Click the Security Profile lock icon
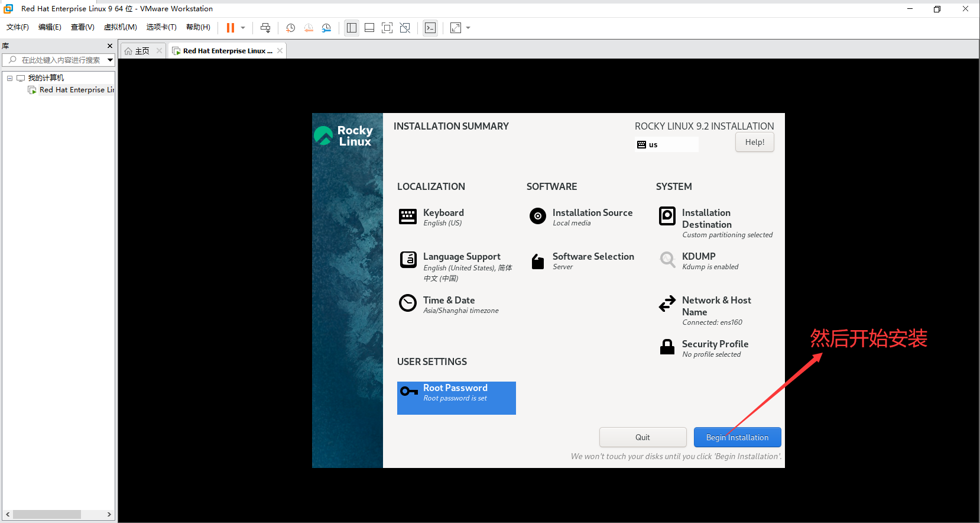 click(667, 347)
